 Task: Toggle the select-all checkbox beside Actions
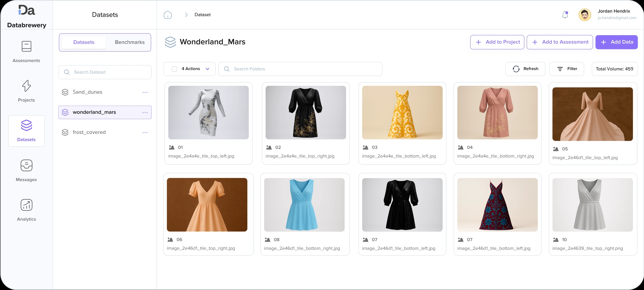point(175,69)
